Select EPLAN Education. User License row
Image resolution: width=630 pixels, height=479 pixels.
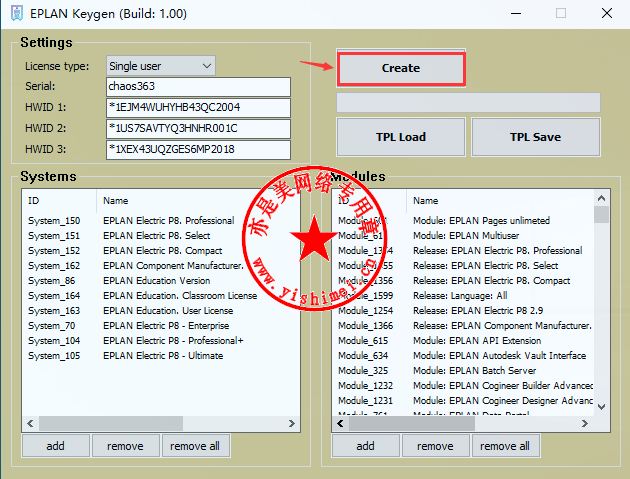point(161,311)
